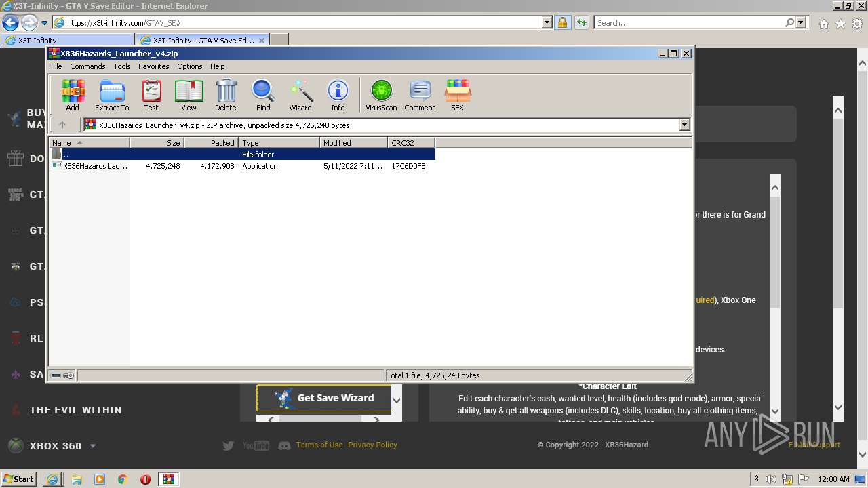The height and width of the screenshot is (488, 868).
Task: Click the Test archive icon
Action: [x=151, y=95]
